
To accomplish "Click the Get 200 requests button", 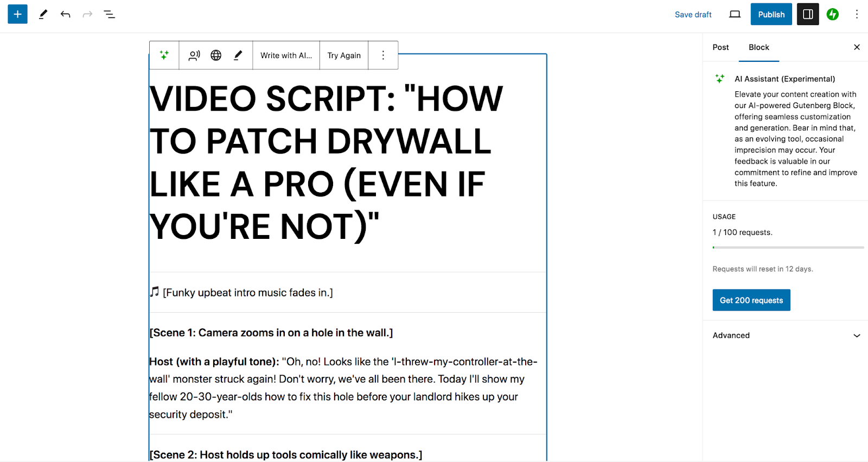I will (751, 300).
